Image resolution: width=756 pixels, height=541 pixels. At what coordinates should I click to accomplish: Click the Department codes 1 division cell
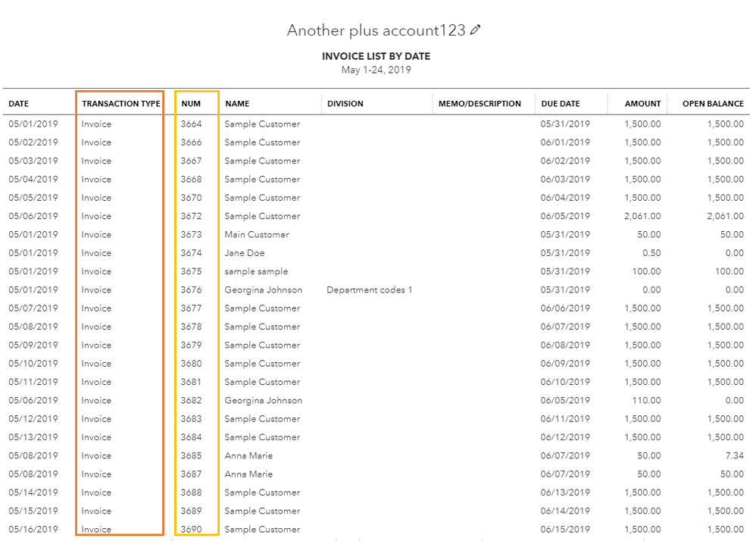click(370, 290)
